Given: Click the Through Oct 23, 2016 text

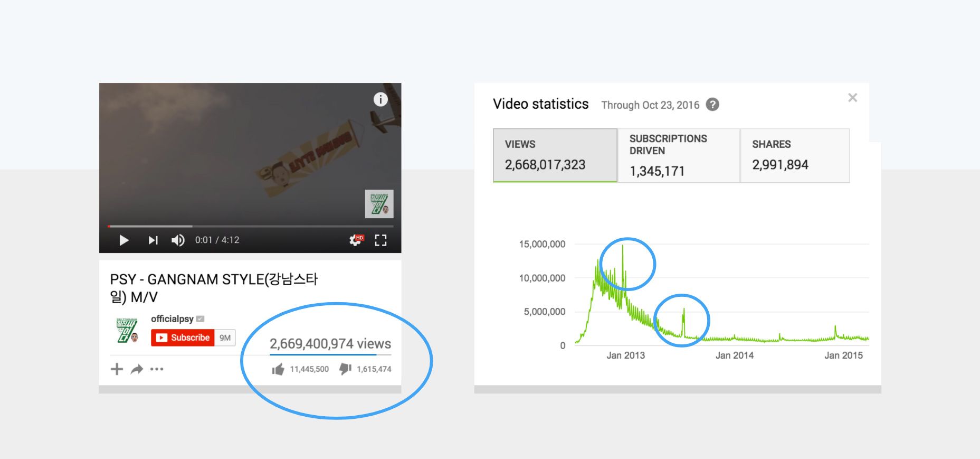Looking at the screenshot, I should (650, 105).
